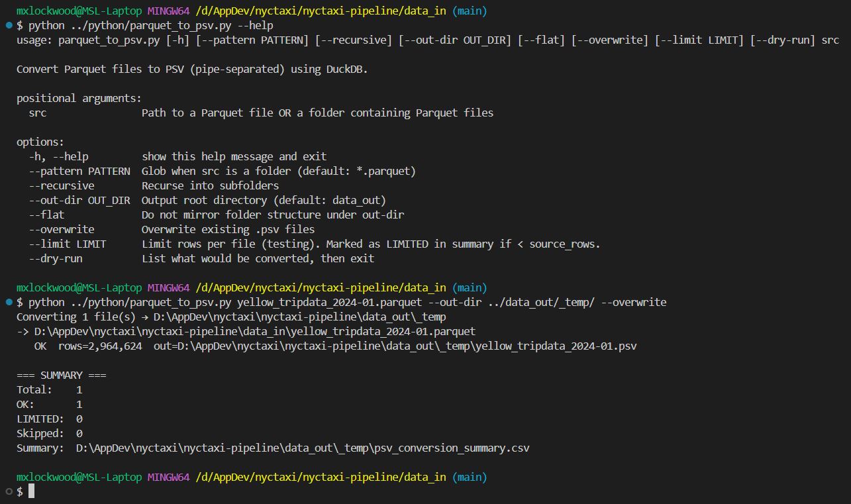The width and height of the screenshot is (851, 504).
Task: Click "Overwrite existing .psv files" description
Action: [228, 229]
